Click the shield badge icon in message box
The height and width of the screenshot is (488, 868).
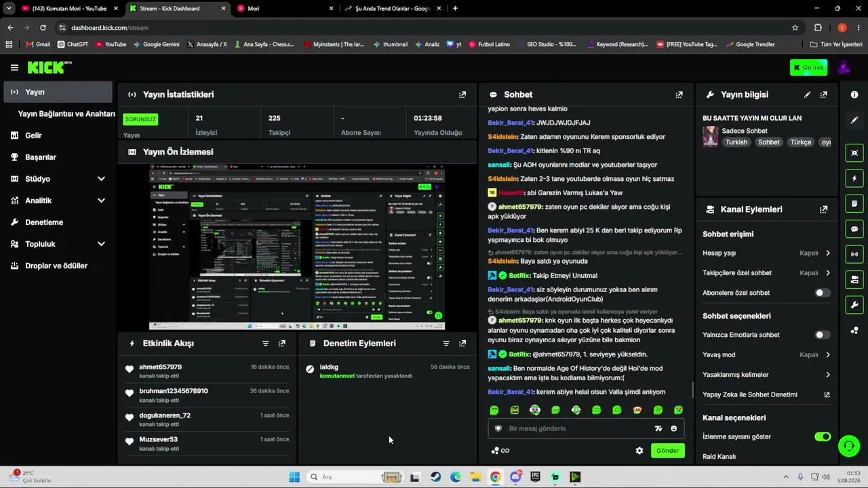498,429
